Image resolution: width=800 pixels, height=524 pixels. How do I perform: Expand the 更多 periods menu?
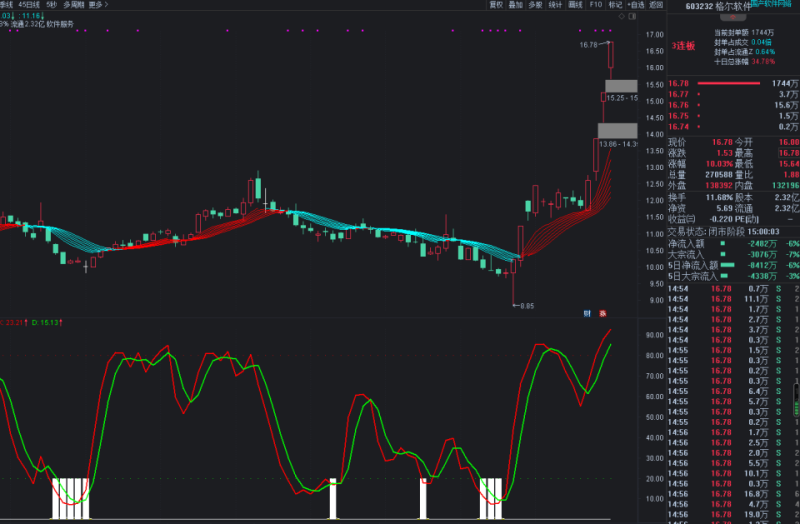(96, 5)
